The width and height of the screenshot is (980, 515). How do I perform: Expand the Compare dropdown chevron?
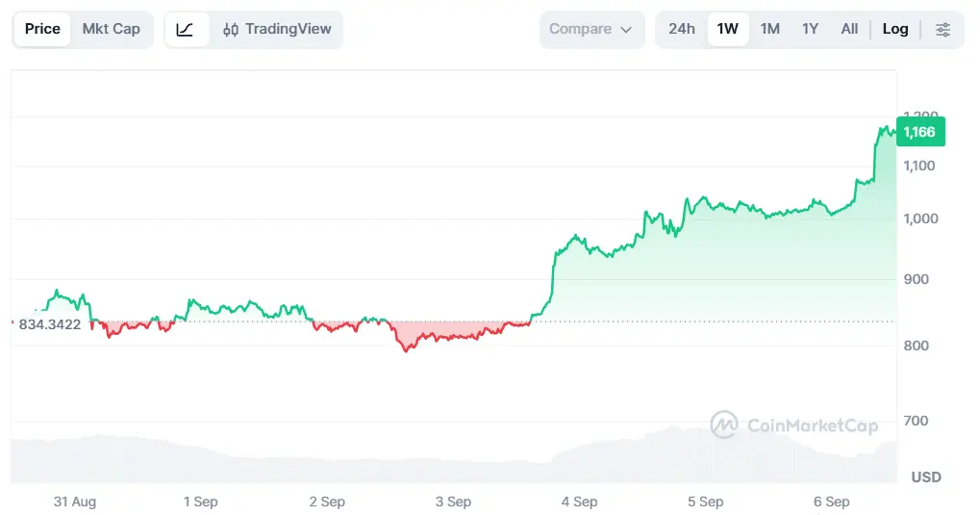coord(626,30)
